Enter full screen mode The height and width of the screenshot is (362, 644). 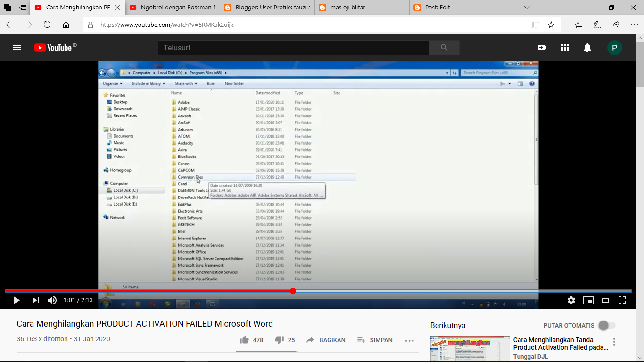[x=622, y=300]
